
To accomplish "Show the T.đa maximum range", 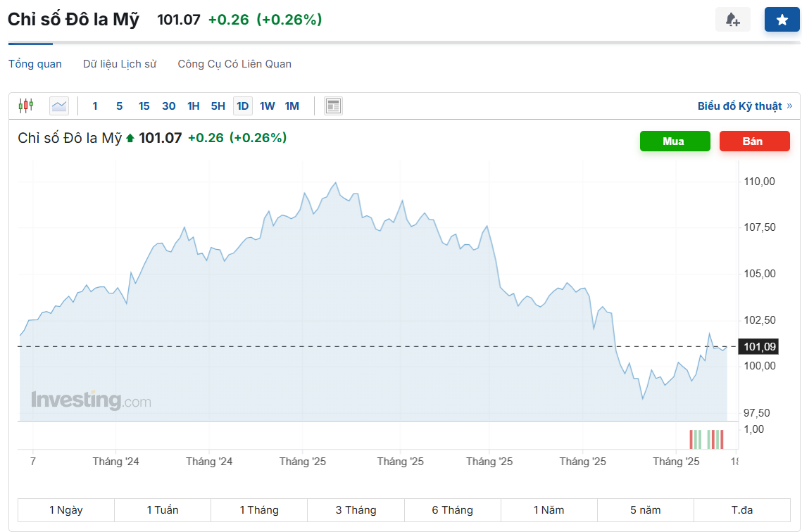I will tap(741, 510).
